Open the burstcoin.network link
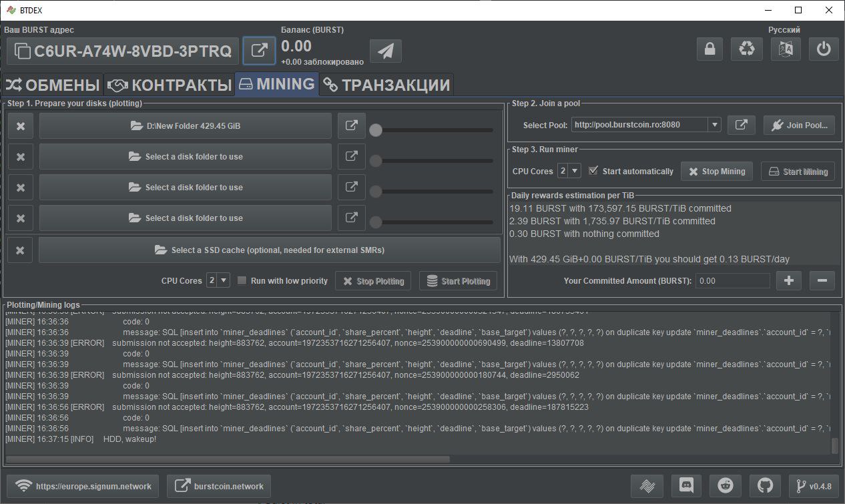 tap(219, 486)
